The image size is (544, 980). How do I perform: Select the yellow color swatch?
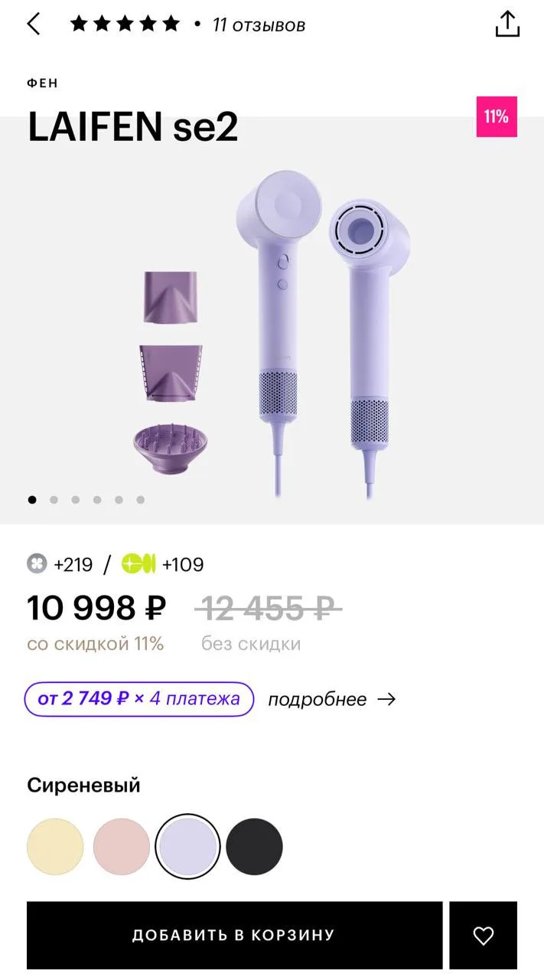tap(55, 847)
